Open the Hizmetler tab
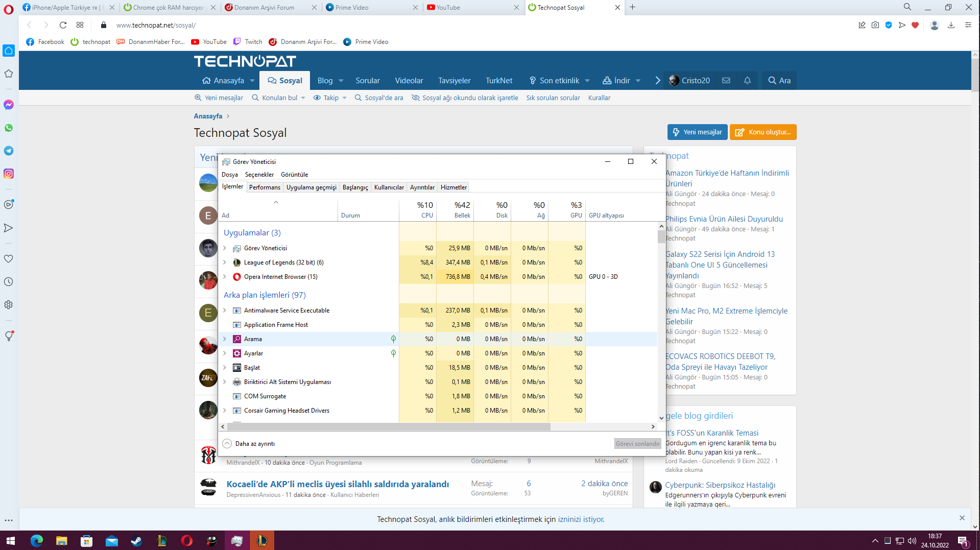 click(453, 187)
